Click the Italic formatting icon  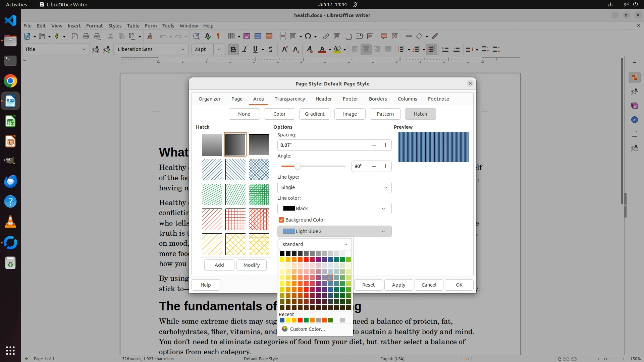[245, 50]
